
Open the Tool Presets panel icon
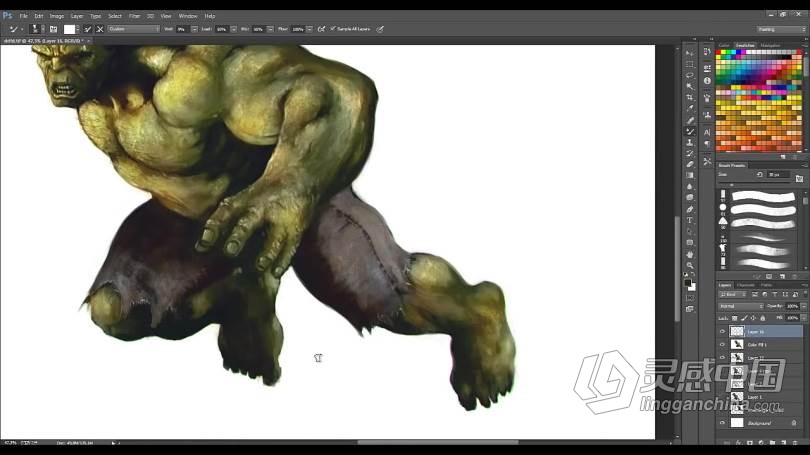tap(707, 162)
